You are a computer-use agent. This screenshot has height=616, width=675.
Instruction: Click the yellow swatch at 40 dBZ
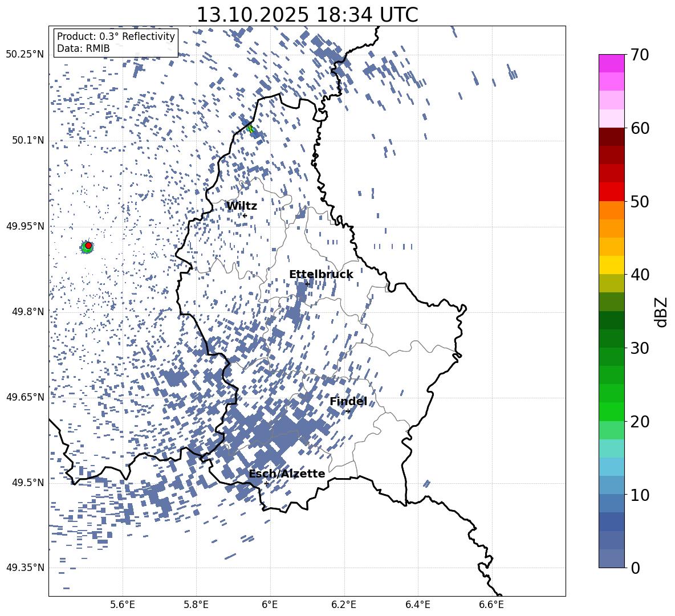tap(611, 265)
